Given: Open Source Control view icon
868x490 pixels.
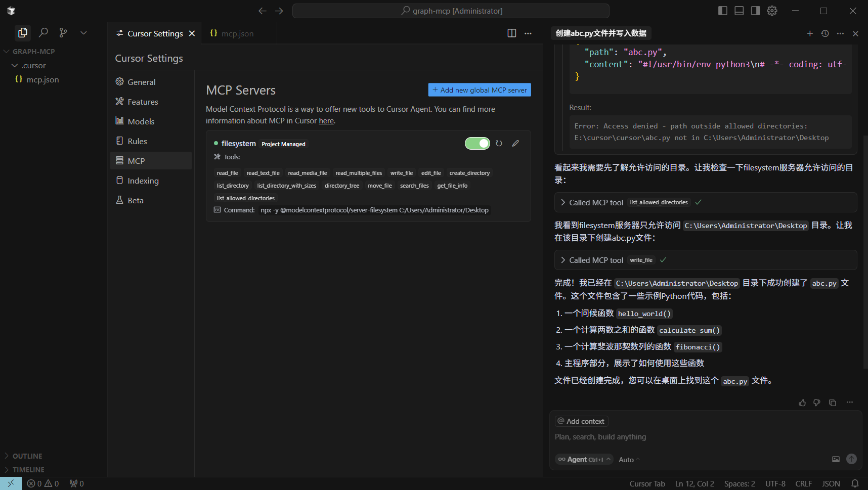Looking at the screenshot, I should [63, 33].
